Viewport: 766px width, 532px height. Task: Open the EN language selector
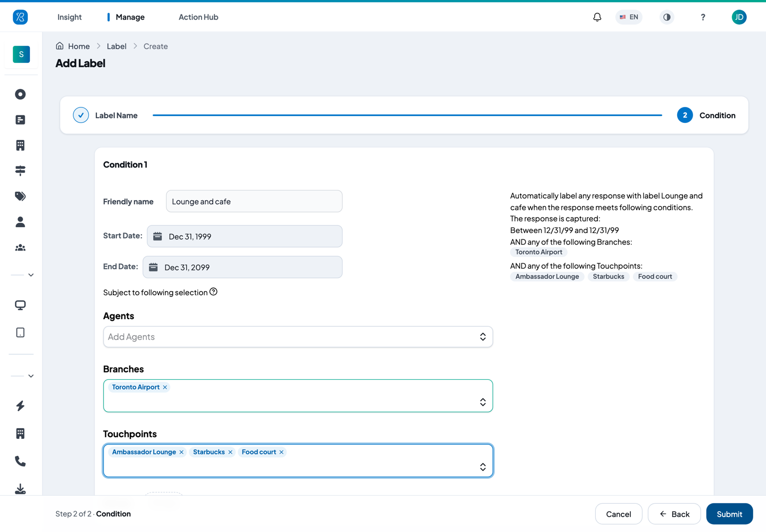(x=629, y=17)
